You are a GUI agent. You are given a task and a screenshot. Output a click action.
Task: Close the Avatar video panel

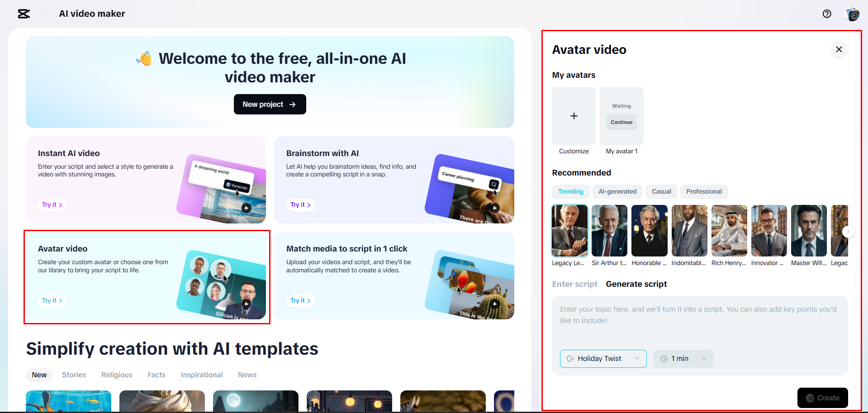click(839, 49)
